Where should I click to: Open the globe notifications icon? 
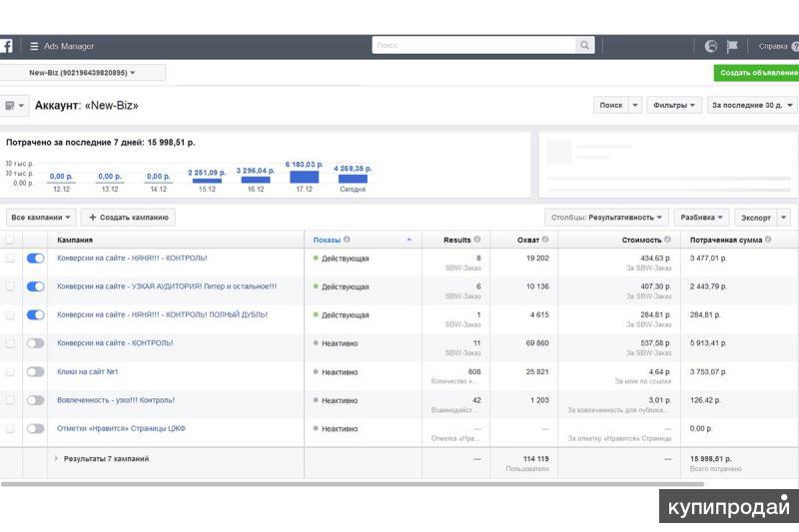pyautogui.click(x=711, y=46)
